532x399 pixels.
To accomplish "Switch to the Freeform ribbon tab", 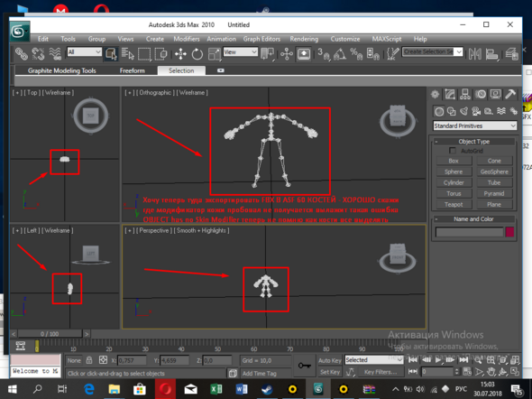I will (x=132, y=70).
